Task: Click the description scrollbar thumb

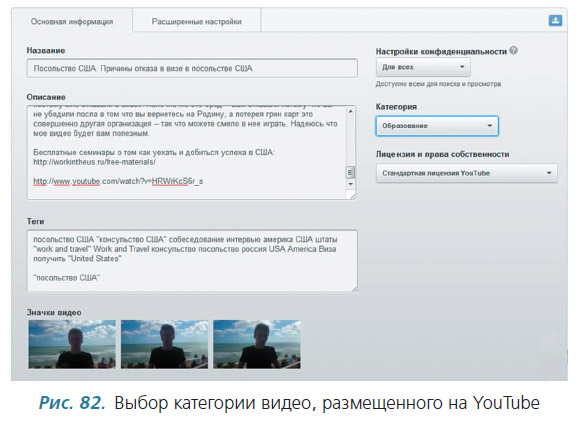Action: tap(350, 172)
